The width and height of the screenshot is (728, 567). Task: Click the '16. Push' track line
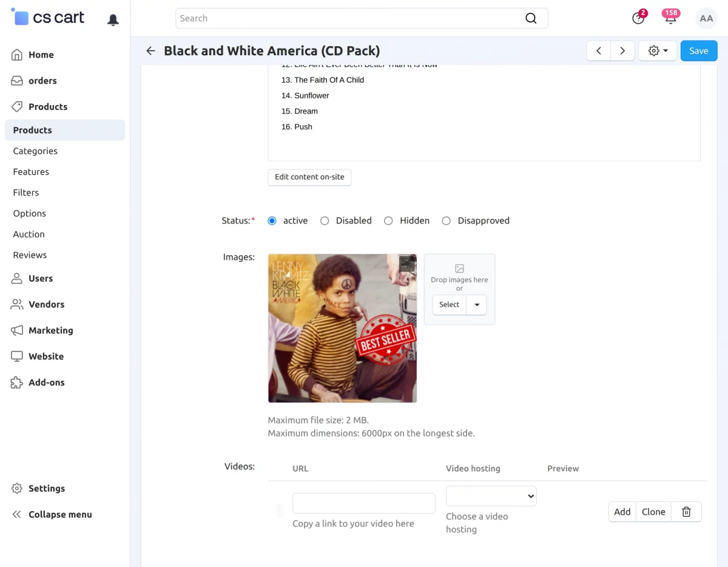click(297, 127)
